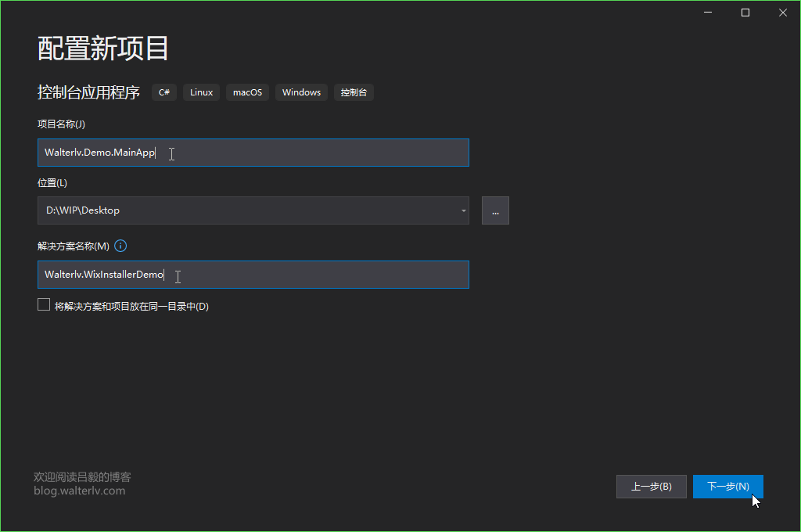The width and height of the screenshot is (801, 532).
Task: Click the dropdown arrow on the location field
Action: pyautogui.click(x=462, y=210)
